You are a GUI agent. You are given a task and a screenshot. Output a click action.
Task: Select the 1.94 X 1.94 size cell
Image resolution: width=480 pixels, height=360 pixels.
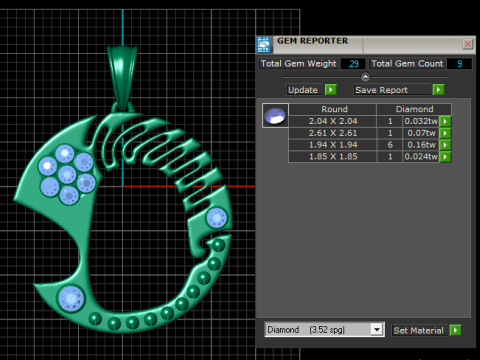(x=333, y=145)
